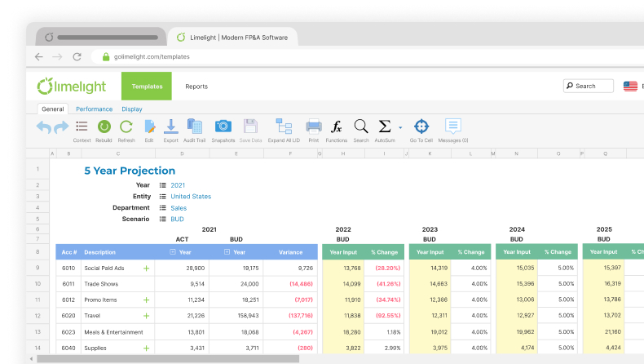Viewport: 644px width, 364px height.
Task: Open the Department selector list icon
Action: 163,208
